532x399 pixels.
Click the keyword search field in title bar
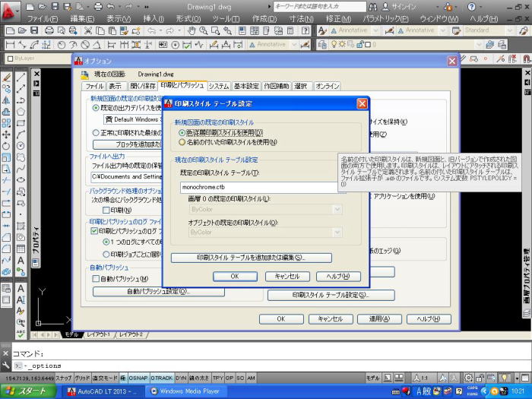pos(320,6)
